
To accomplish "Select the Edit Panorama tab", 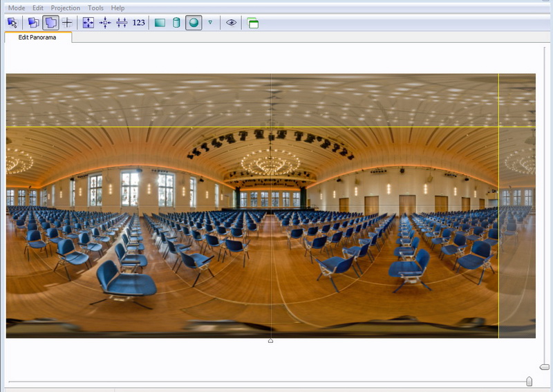I will point(38,37).
